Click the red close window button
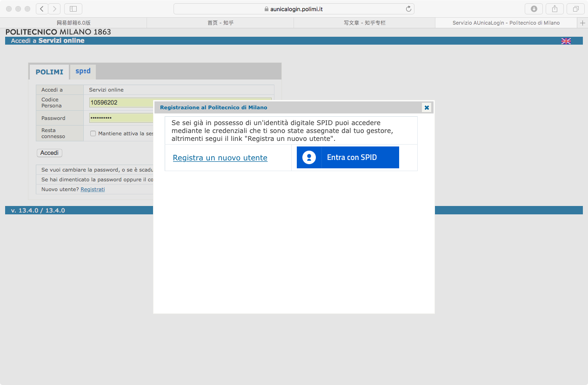588x385 pixels. (9, 9)
